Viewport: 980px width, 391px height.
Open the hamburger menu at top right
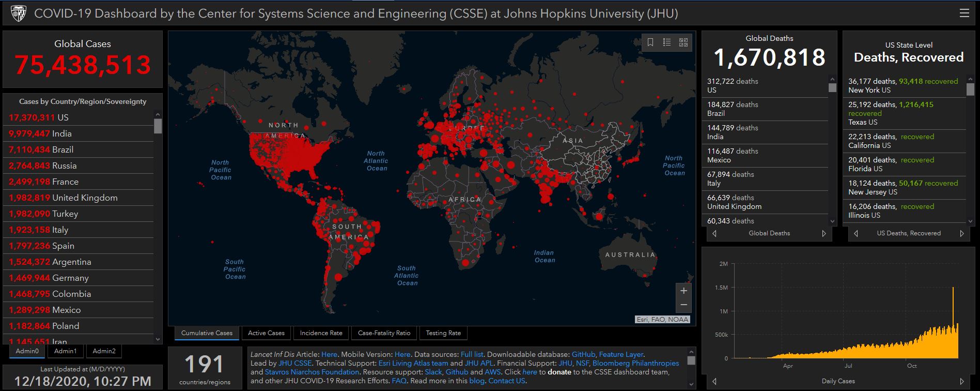(964, 13)
